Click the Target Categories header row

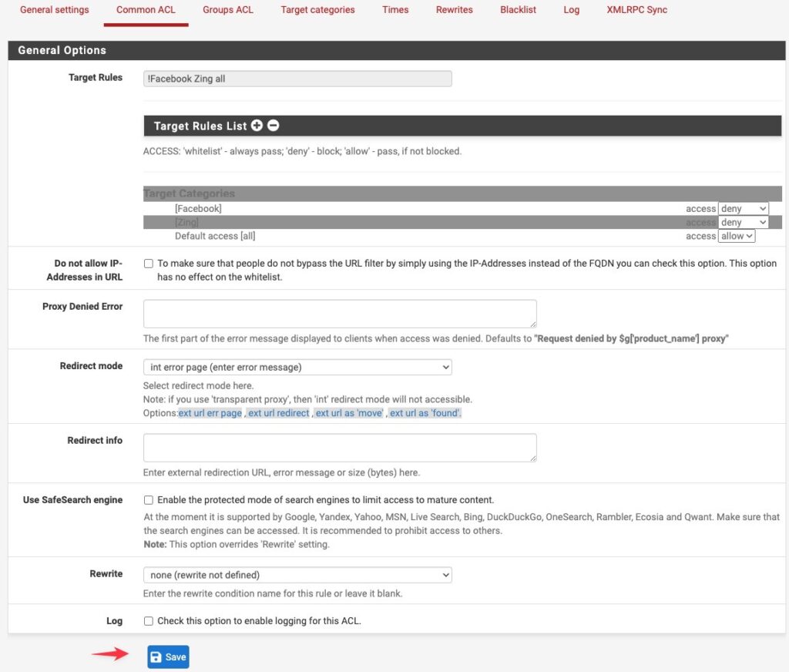coord(462,193)
